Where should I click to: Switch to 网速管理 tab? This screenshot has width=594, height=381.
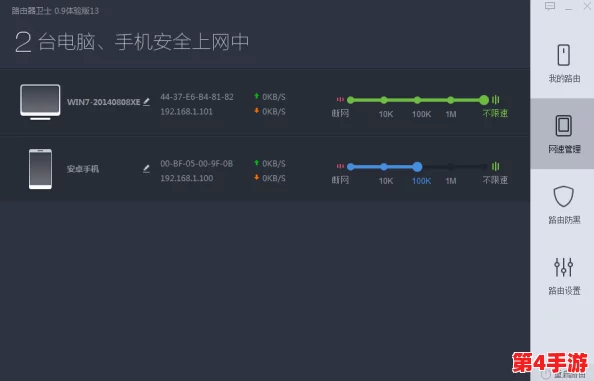pos(563,133)
